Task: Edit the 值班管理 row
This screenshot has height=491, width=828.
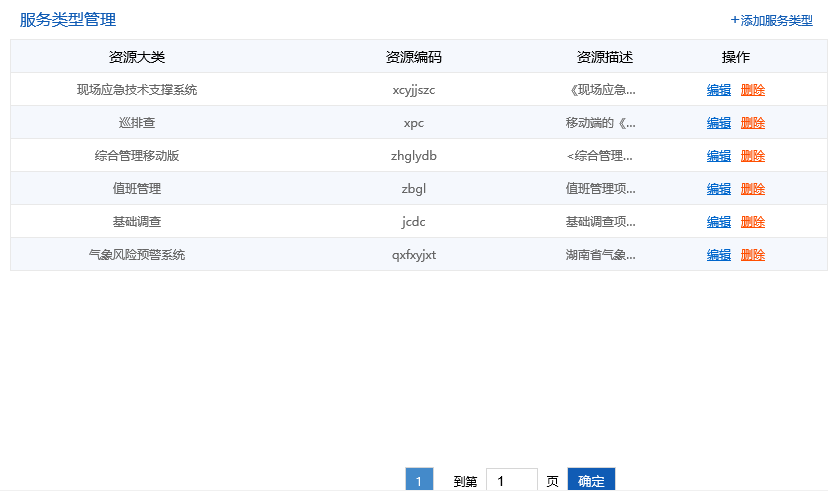Action: [x=718, y=189]
